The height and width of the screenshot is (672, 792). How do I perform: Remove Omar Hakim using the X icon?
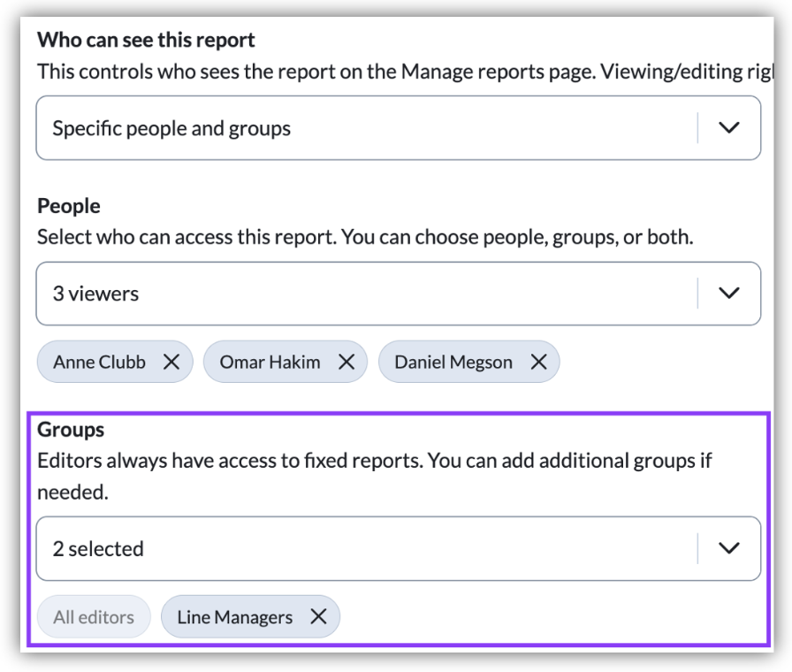(346, 363)
